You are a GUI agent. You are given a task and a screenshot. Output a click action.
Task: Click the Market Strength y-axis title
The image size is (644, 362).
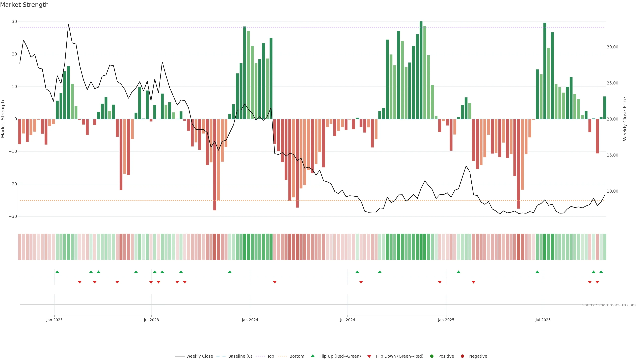click(x=3, y=119)
